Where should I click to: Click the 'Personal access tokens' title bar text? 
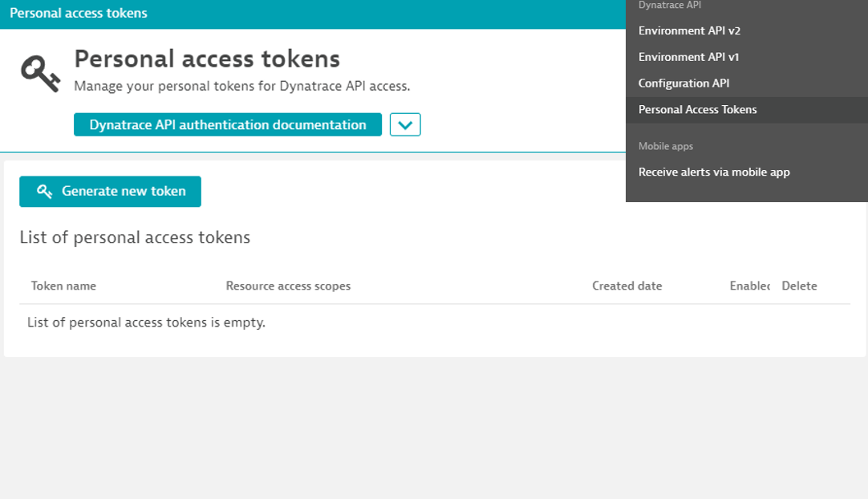coord(79,14)
